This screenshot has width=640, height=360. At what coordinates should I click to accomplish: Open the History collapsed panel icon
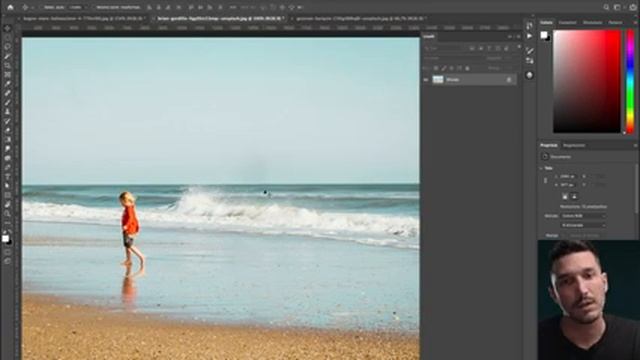pos(529,26)
